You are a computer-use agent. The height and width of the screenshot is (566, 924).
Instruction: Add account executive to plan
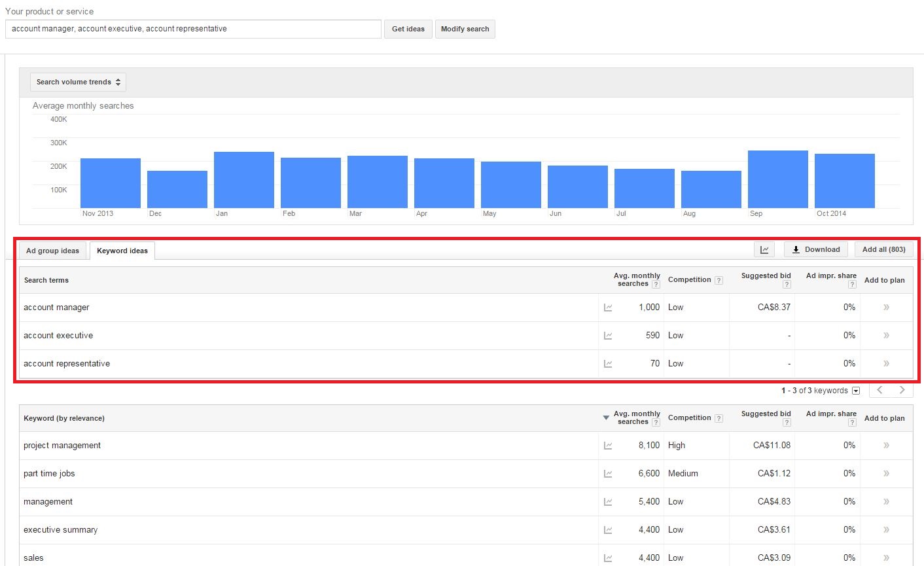click(886, 336)
